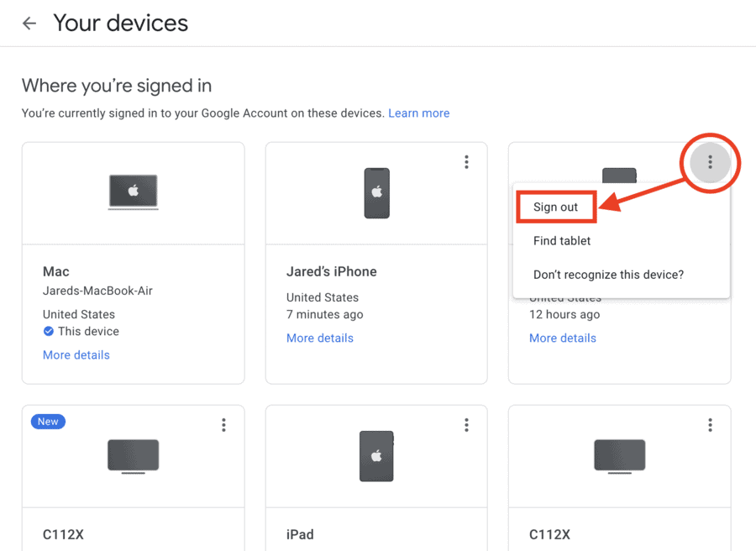Open the bottom-right C112X three-dot menu
Image resolution: width=756 pixels, height=551 pixels.
710,425
